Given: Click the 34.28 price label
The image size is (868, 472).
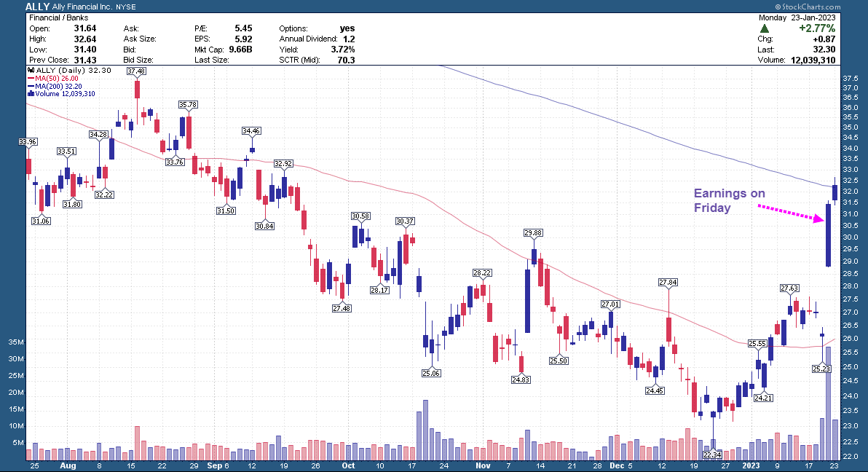Looking at the screenshot, I should point(98,134).
